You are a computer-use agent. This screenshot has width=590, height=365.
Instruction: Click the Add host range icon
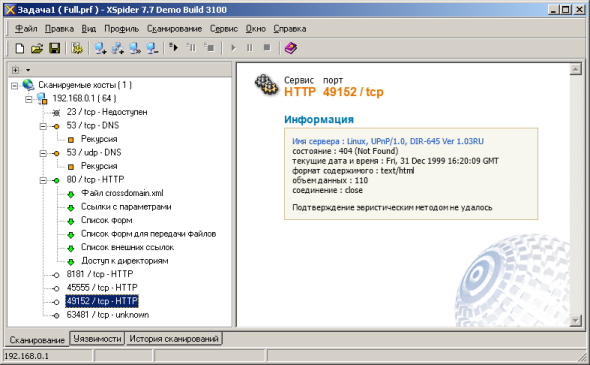pyautogui.click(x=118, y=48)
